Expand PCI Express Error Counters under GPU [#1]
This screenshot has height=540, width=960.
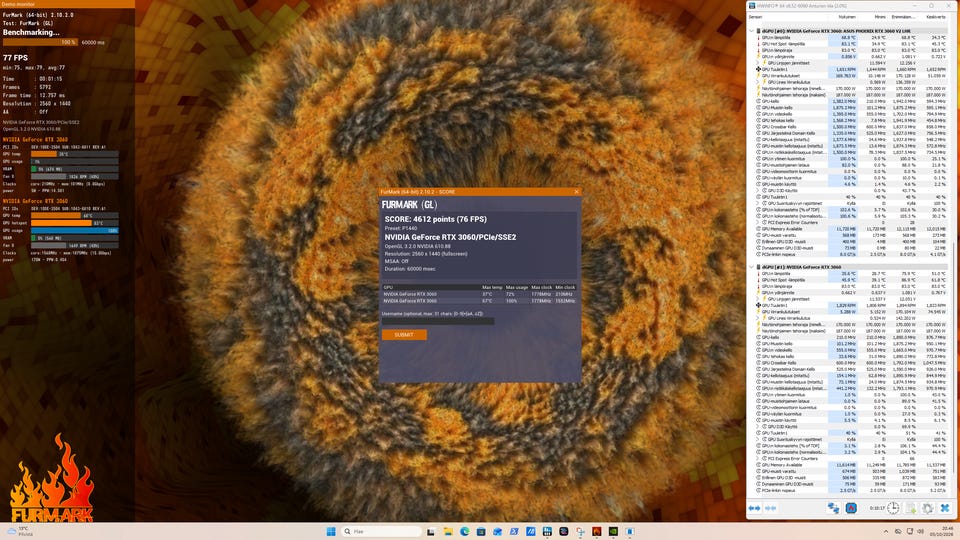(758, 459)
